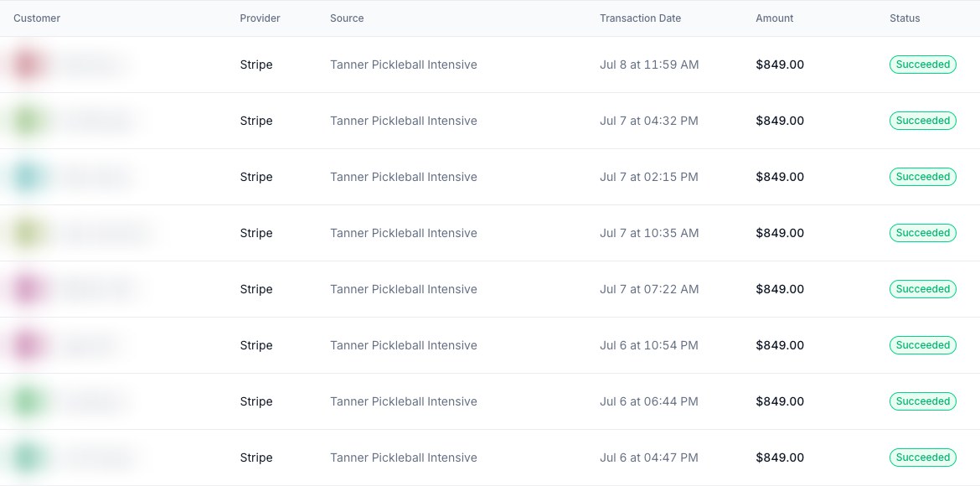Click $849.00 amount in Jul 8 11:59 AM row
The width and height of the screenshot is (980, 486).
pos(779,65)
